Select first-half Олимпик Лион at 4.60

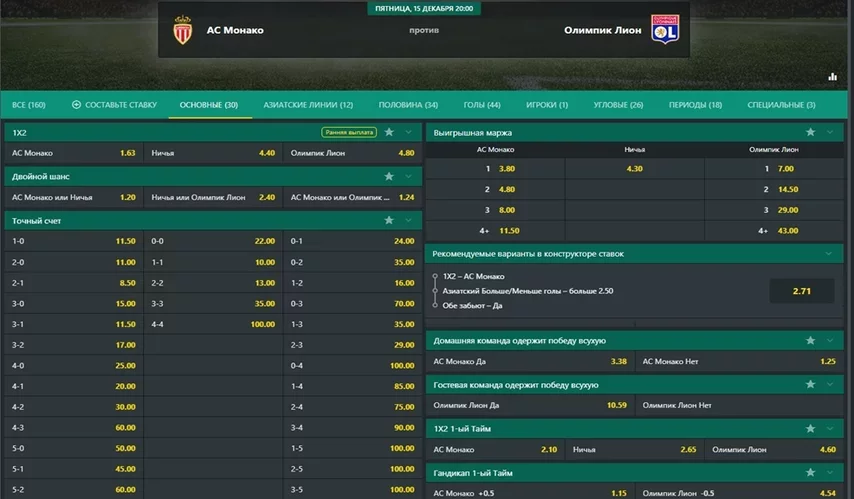click(x=774, y=449)
